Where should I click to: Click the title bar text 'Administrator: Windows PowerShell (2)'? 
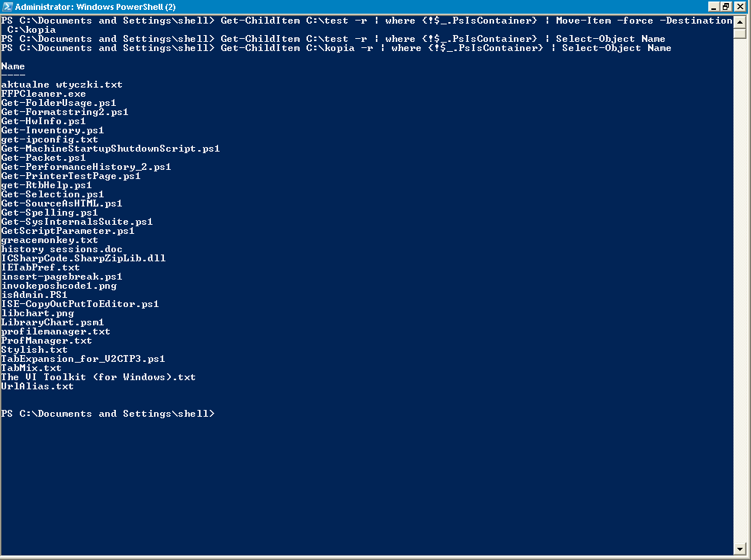pyautogui.click(x=95, y=7)
